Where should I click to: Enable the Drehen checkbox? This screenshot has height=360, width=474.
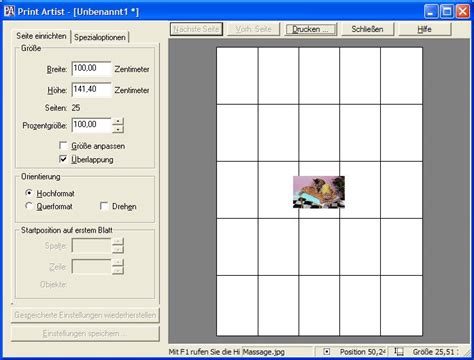104,206
